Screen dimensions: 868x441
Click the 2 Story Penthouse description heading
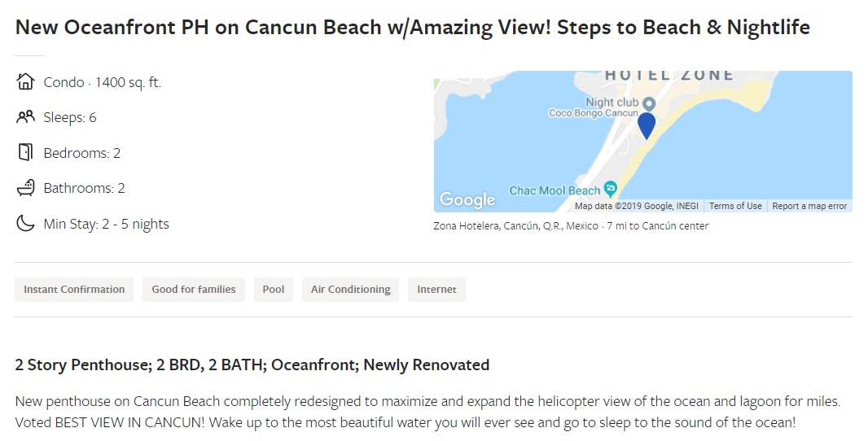(252, 365)
